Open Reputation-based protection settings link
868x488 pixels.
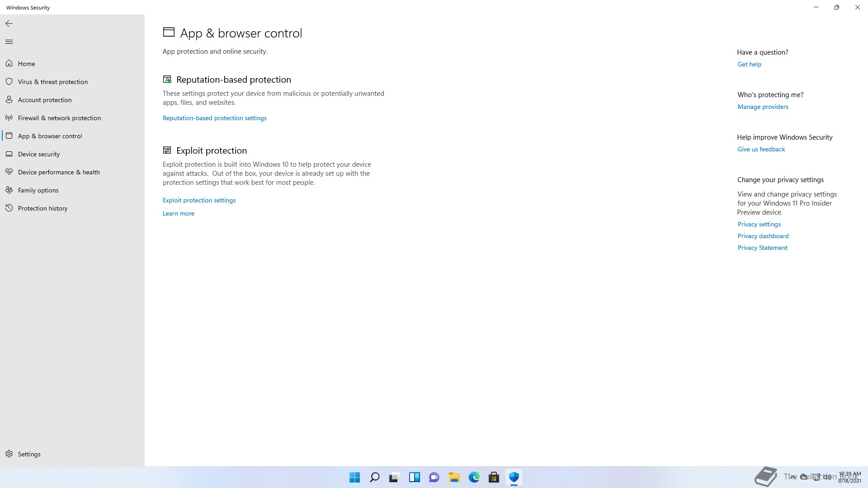(x=215, y=118)
